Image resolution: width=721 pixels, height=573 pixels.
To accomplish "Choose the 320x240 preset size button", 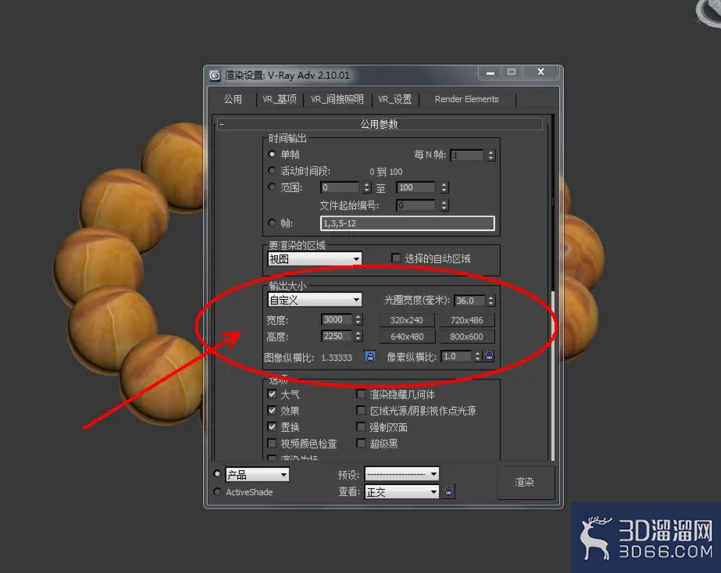I will coord(406,320).
